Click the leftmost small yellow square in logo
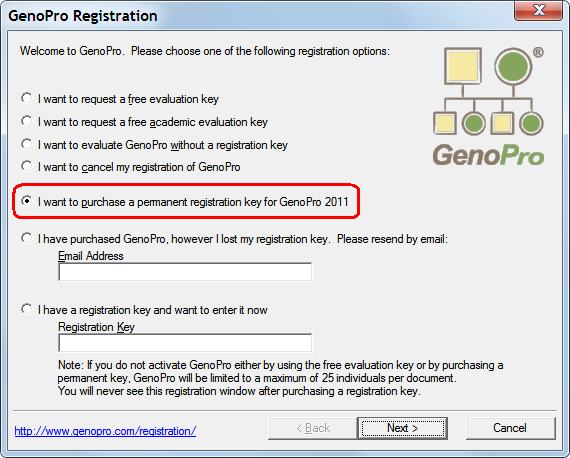This screenshot has height=458, width=570. 445,123
